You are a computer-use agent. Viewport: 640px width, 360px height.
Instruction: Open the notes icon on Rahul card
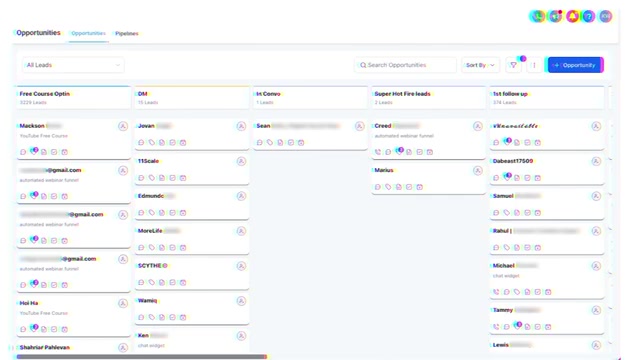pyautogui.click(x=517, y=248)
